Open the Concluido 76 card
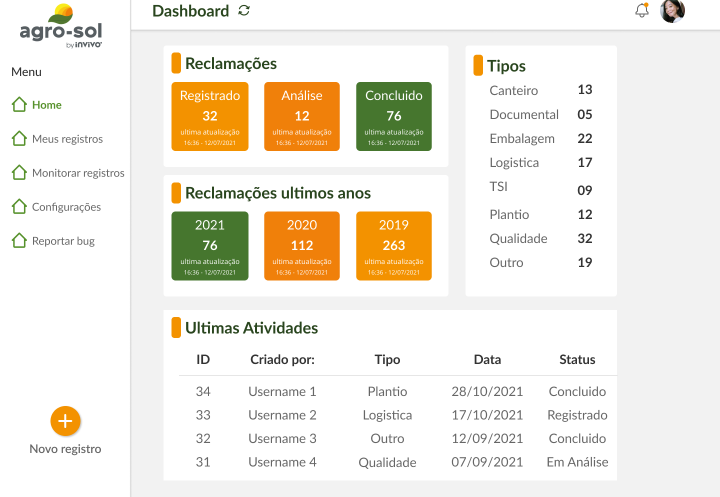Screen dimensions: 720x497 click(x=394, y=116)
